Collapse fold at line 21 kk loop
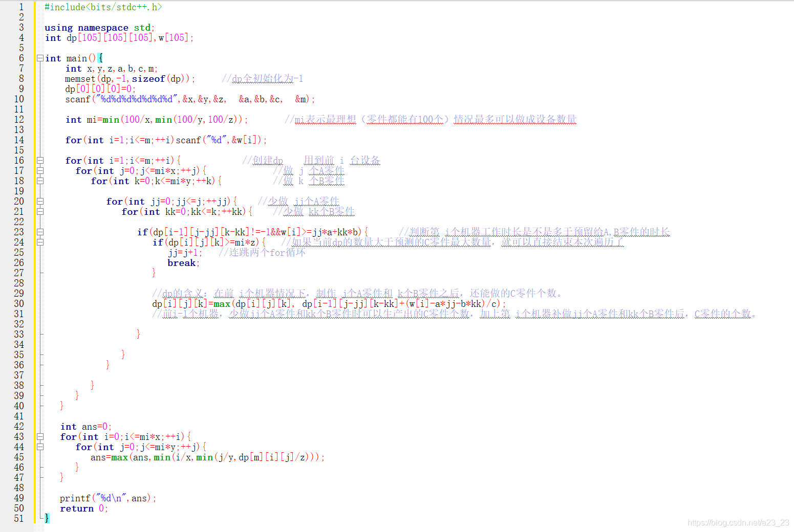The height and width of the screenshot is (532, 794). pyautogui.click(x=40, y=212)
